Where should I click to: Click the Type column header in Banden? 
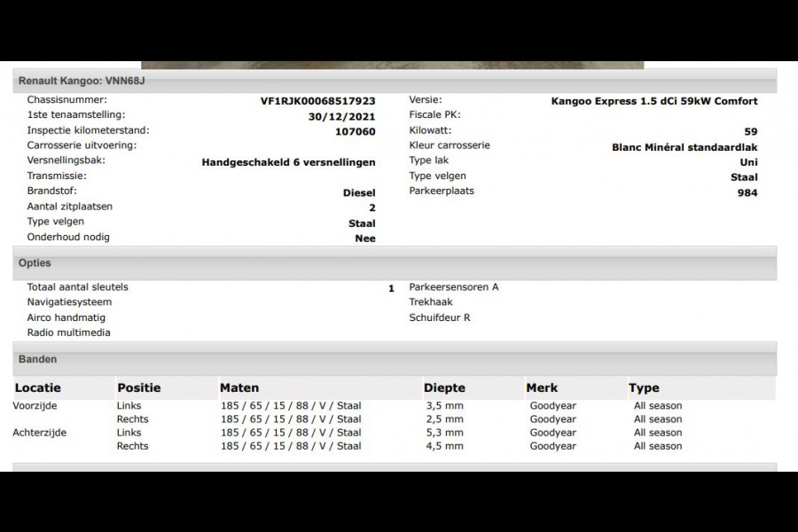pos(644,388)
